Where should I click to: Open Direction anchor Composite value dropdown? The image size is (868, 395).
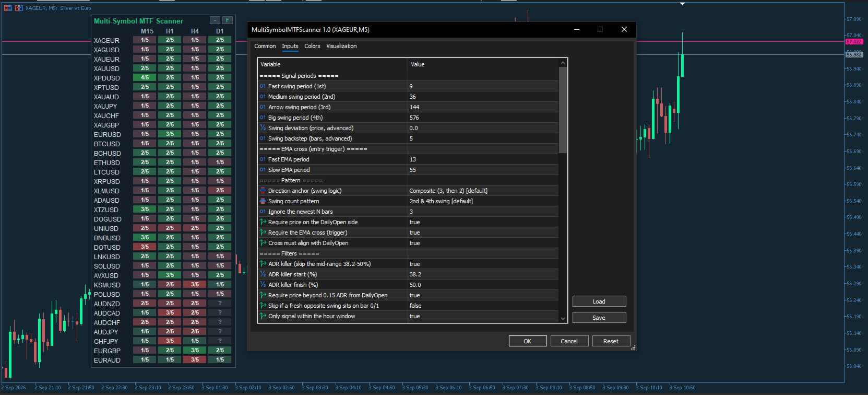(x=483, y=191)
